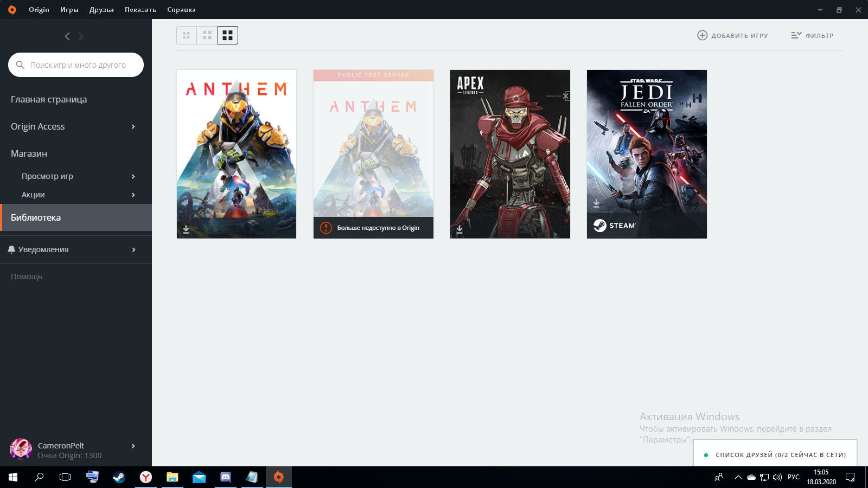Image resolution: width=868 pixels, height=488 pixels.
Task: Open the Anthem game tile
Action: pyautogui.click(x=237, y=154)
